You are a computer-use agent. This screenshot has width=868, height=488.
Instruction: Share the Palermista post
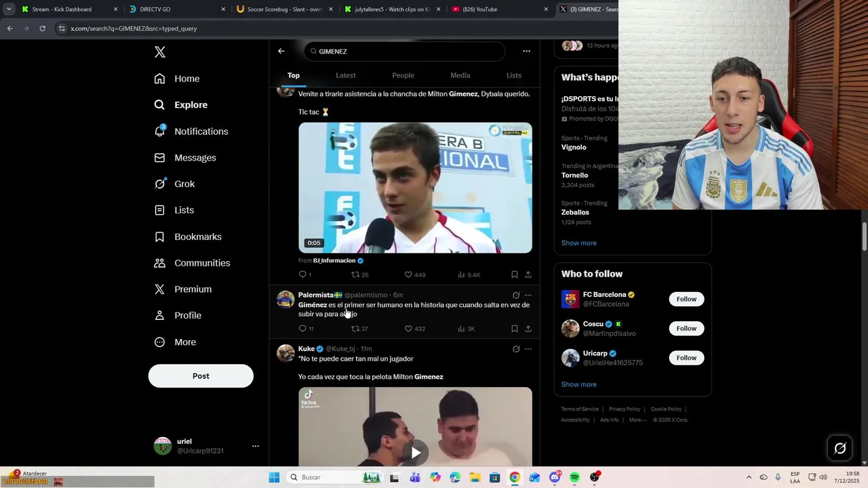click(528, 329)
